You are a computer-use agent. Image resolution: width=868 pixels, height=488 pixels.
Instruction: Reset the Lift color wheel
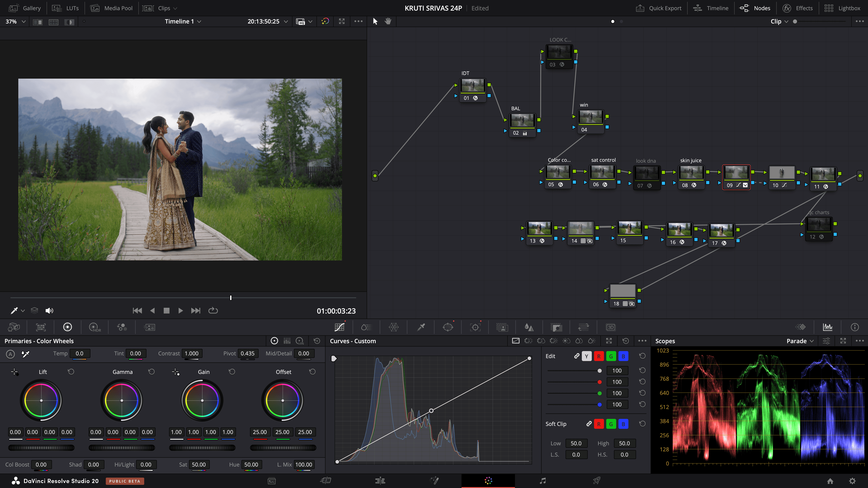(71, 371)
